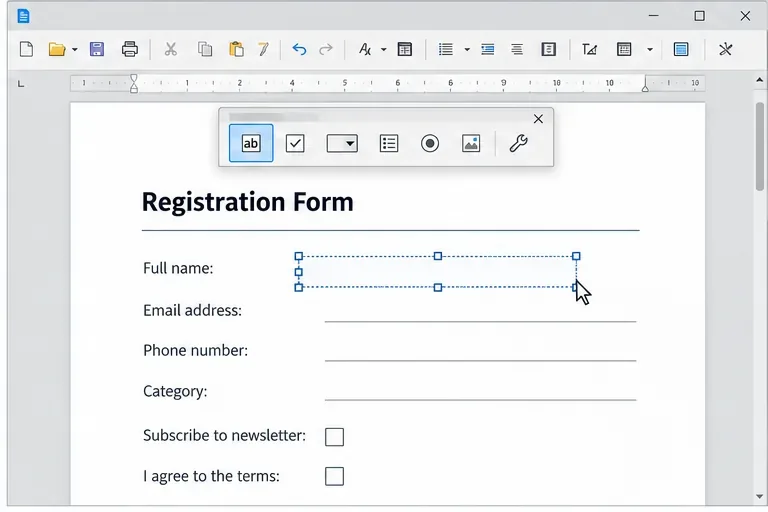
Task: Click the scrollbar down arrow
Action: click(x=760, y=497)
